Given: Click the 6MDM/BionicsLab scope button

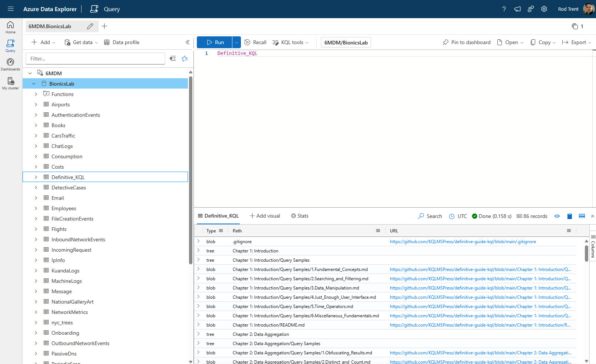Looking at the screenshot, I should point(346,43).
